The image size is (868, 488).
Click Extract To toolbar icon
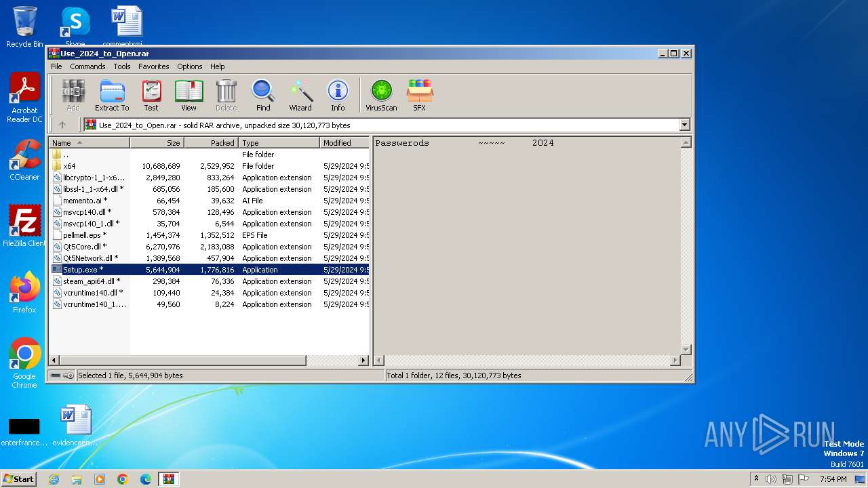(112, 96)
